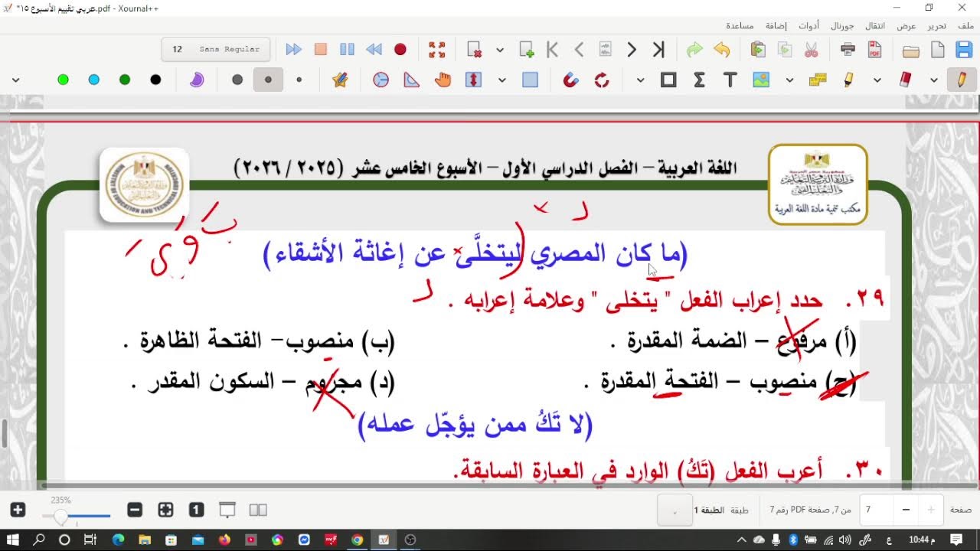
Task: Adjust the zoom slider handle
Action: tap(60, 517)
